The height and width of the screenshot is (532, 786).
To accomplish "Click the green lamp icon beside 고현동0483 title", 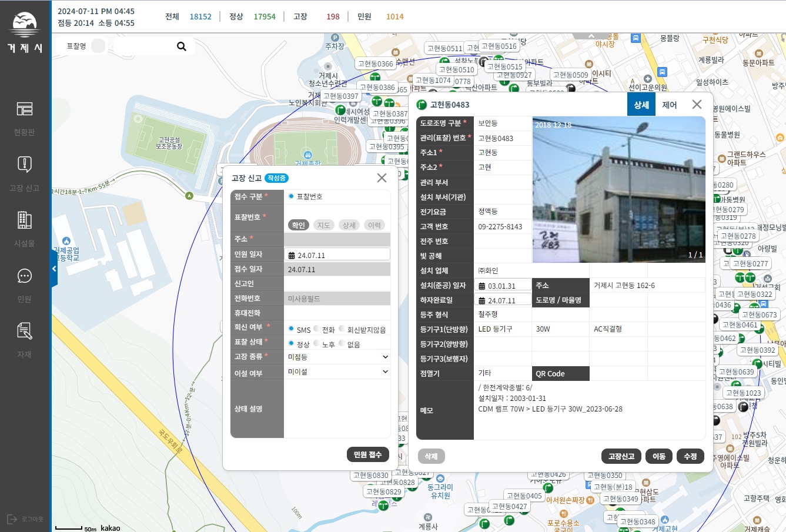I will coord(422,105).
